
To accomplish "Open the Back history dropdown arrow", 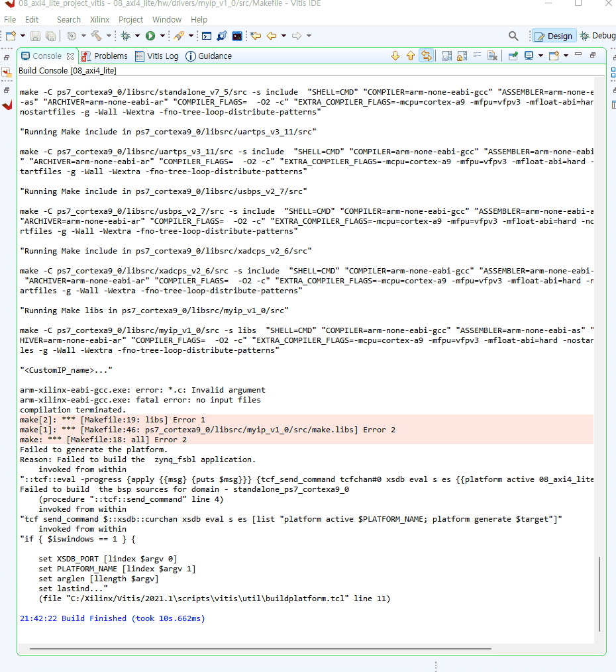I will [x=283, y=36].
